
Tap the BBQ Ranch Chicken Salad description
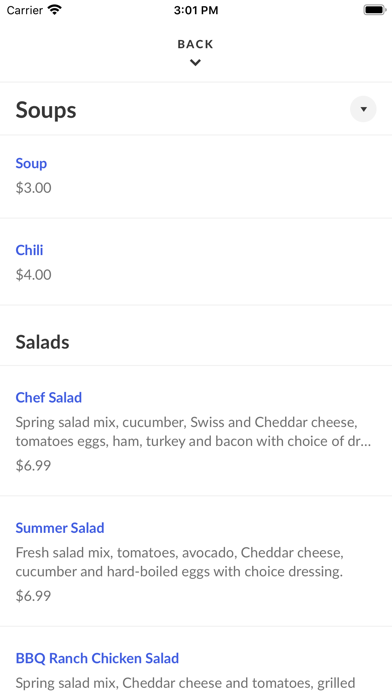pyautogui.click(x=186, y=683)
